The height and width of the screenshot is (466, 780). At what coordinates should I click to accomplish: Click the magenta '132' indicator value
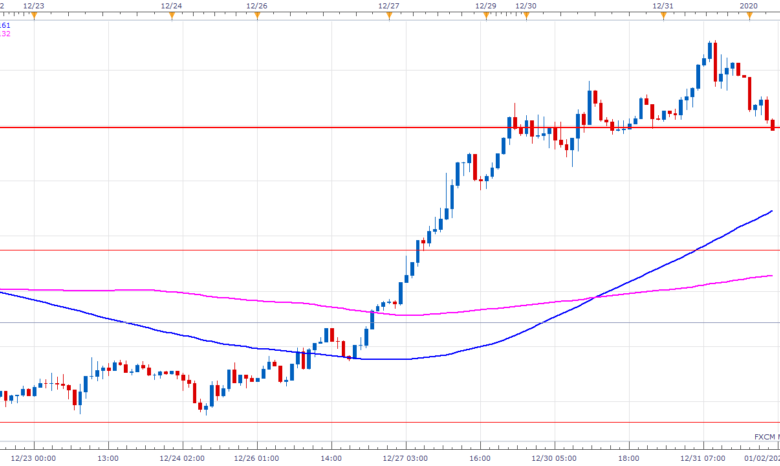pos(4,34)
